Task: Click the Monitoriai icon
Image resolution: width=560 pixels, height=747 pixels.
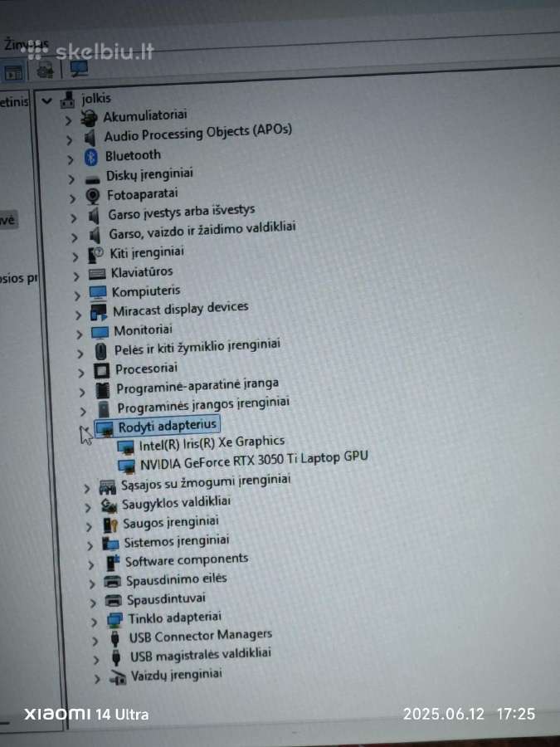Action: (100, 332)
